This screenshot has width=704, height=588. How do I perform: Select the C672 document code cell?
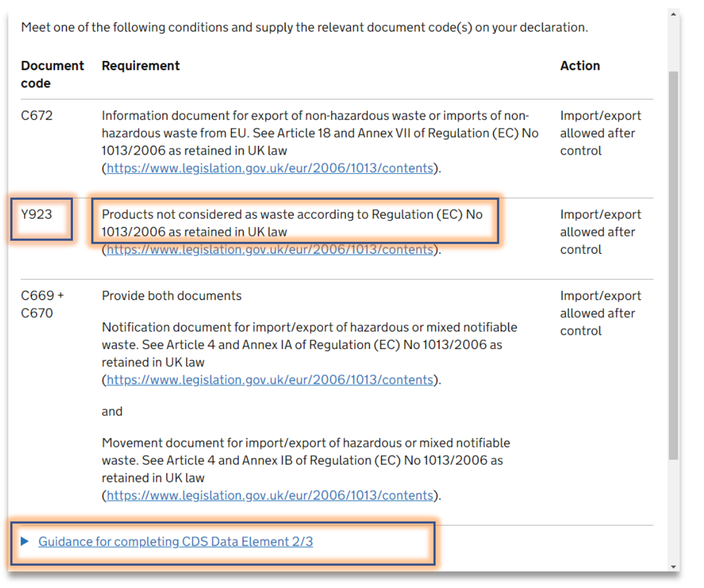pos(36,115)
